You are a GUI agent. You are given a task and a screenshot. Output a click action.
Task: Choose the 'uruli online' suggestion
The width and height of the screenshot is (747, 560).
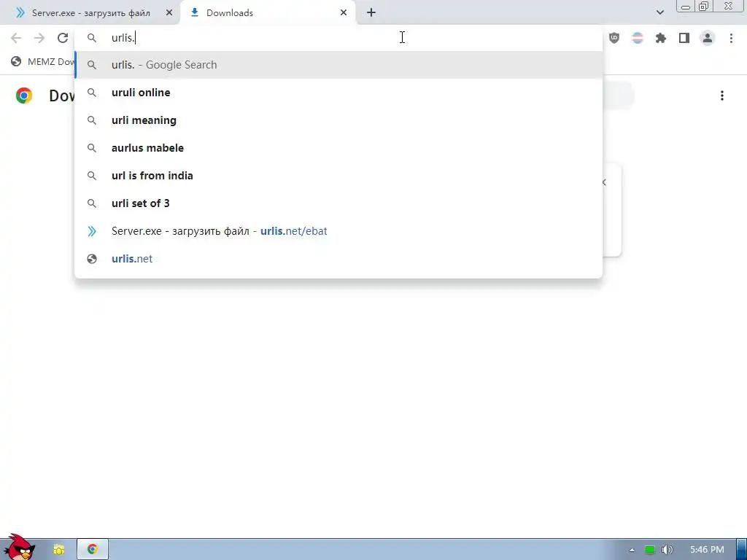pyautogui.click(x=338, y=93)
